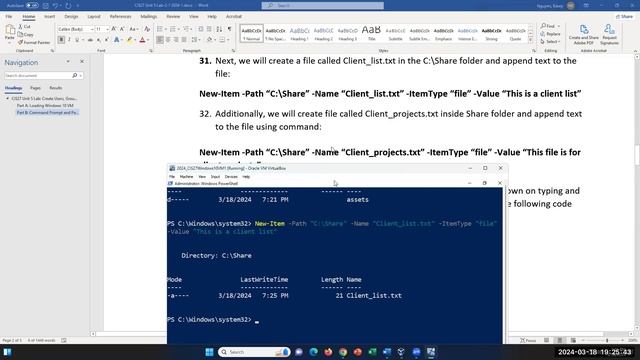Toggle the AutoSave switch in Word
The height and width of the screenshot is (360, 640).
pyautogui.click(x=32, y=6)
